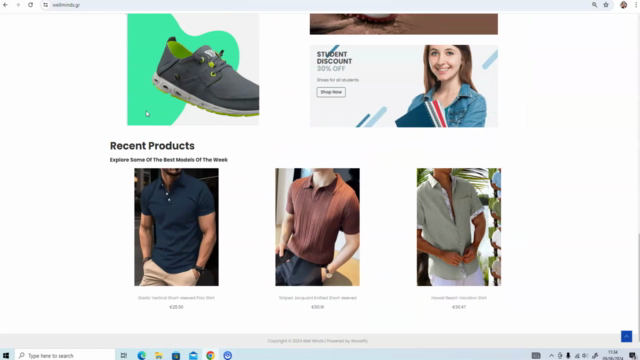This screenshot has height=360, width=640.
Task: Go back to the previous browser page
Action: pos(5,5)
